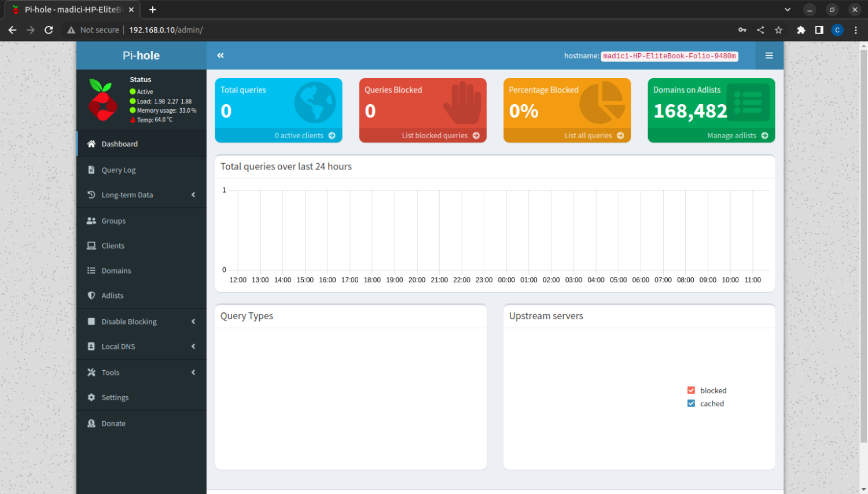Open the Domains menu item
This screenshot has height=494, width=868.
141,271
